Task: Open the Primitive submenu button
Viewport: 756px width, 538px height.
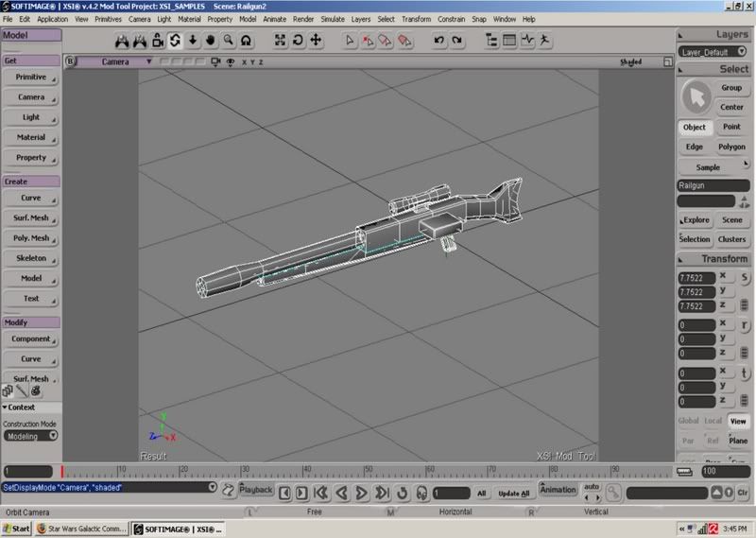Action: click(x=30, y=78)
